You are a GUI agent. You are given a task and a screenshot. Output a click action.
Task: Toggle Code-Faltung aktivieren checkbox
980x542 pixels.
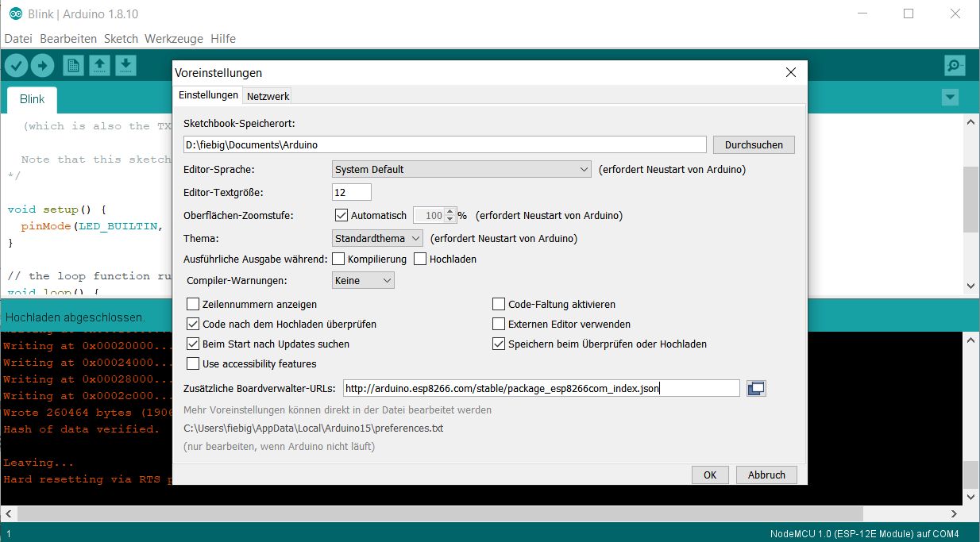499,304
